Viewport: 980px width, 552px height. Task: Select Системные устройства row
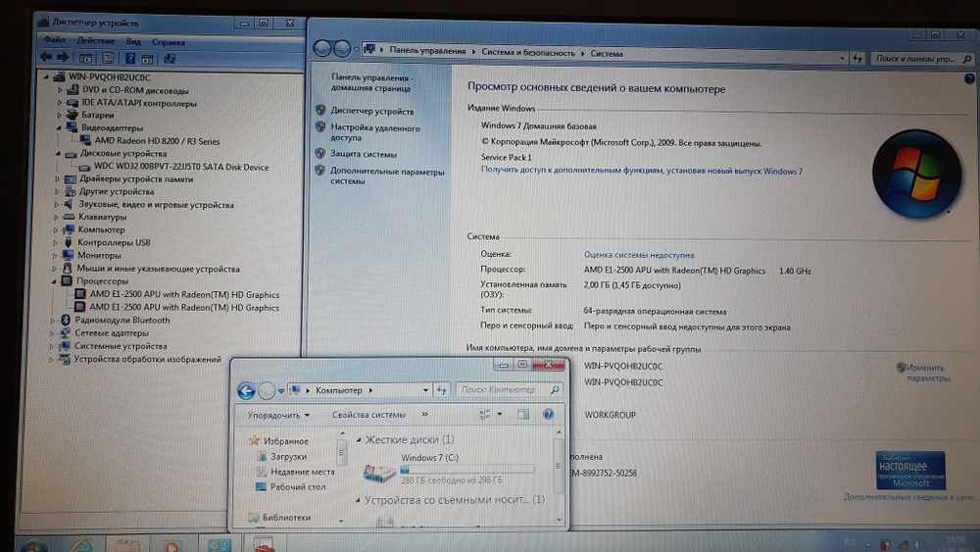click(121, 346)
